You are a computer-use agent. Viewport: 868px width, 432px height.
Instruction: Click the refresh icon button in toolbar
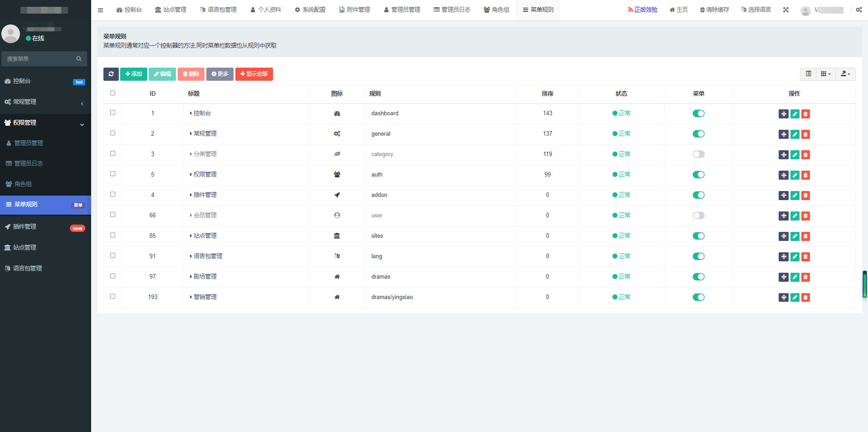(x=111, y=74)
